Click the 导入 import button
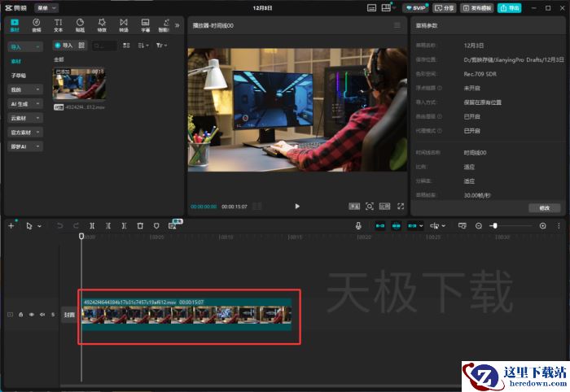Image resolution: width=570 pixels, height=392 pixels. [64, 46]
